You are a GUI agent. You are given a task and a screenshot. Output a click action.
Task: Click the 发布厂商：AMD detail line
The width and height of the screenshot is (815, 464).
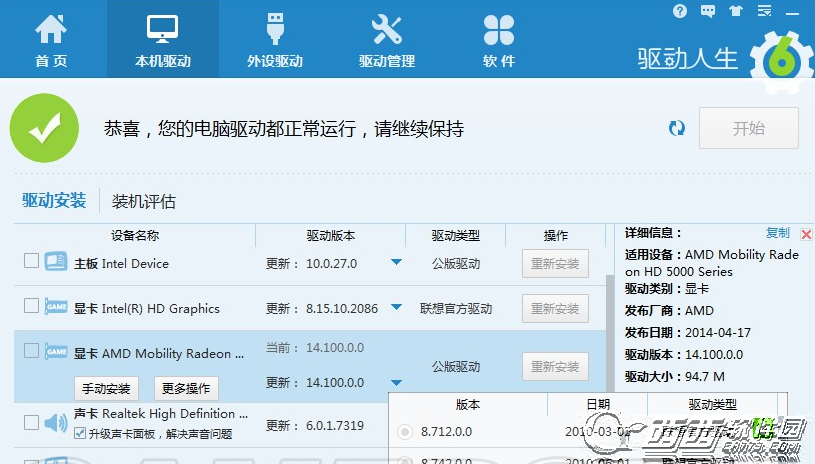(x=669, y=311)
